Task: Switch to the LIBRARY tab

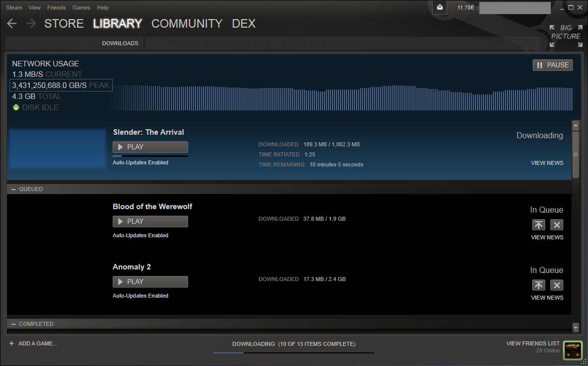Action: (x=117, y=24)
